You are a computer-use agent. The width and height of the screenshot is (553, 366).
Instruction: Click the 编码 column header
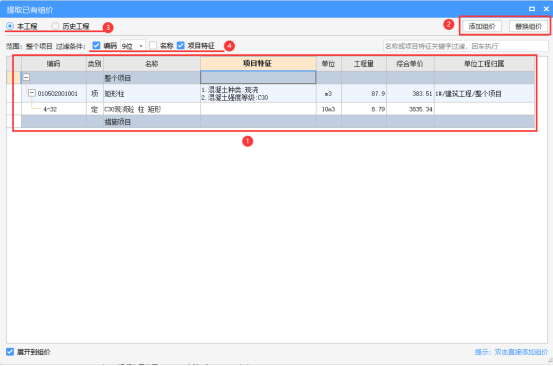pos(54,64)
